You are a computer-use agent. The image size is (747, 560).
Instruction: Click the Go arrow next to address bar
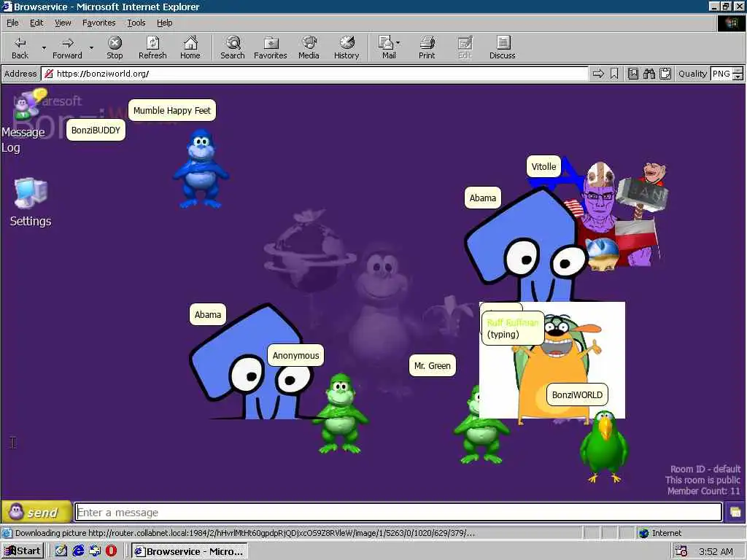[598, 74]
